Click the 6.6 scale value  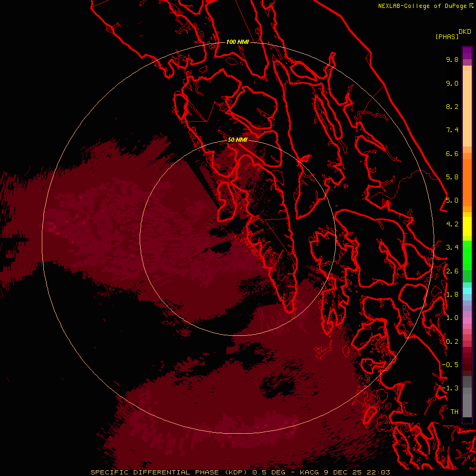pos(452,153)
